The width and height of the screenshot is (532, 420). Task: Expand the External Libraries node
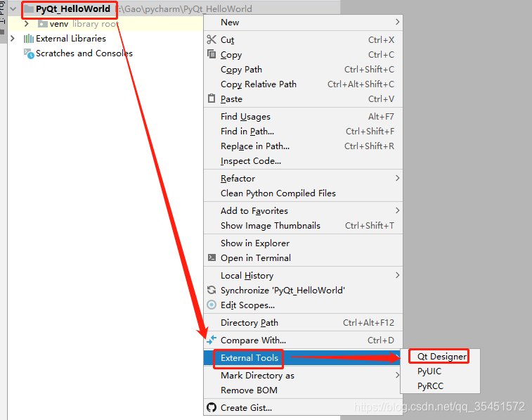13,39
